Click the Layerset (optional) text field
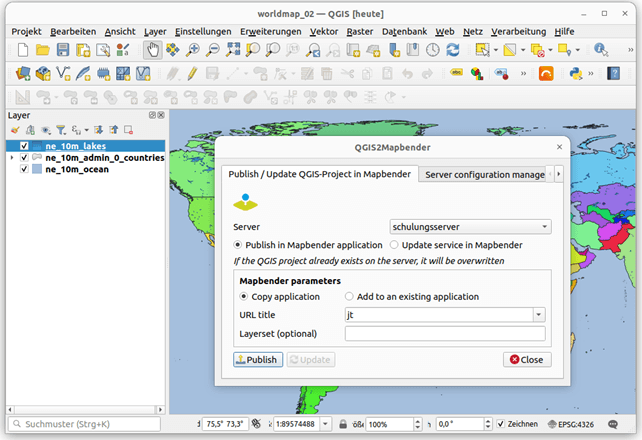The height and width of the screenshot is (440, 642). tap(444, 333)
